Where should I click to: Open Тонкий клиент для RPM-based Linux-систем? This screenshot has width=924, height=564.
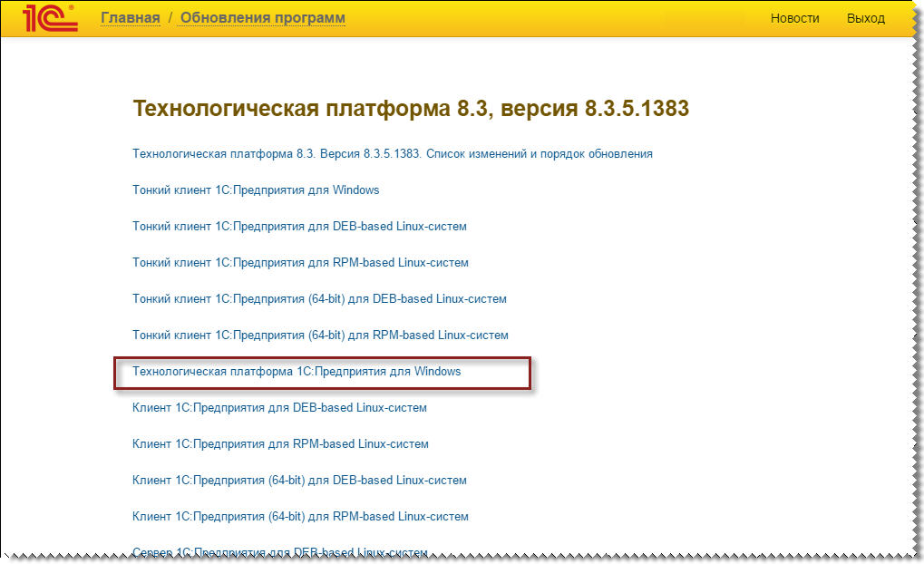coord(299,262)
